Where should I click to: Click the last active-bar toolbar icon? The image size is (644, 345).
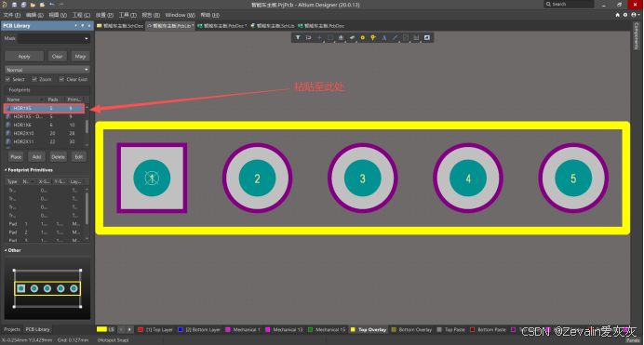427,38
